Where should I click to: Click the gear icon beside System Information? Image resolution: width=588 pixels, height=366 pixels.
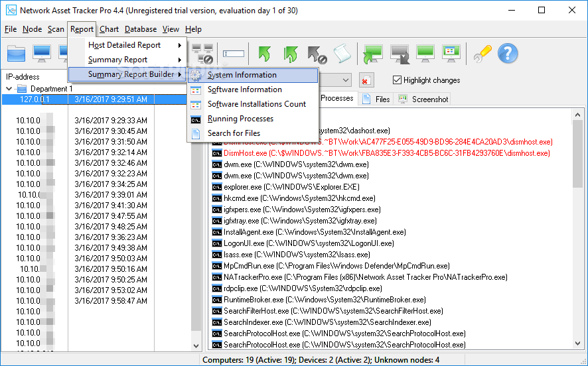coord(196,75)
